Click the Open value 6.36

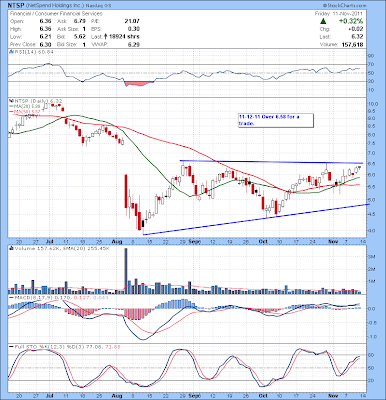45,21
